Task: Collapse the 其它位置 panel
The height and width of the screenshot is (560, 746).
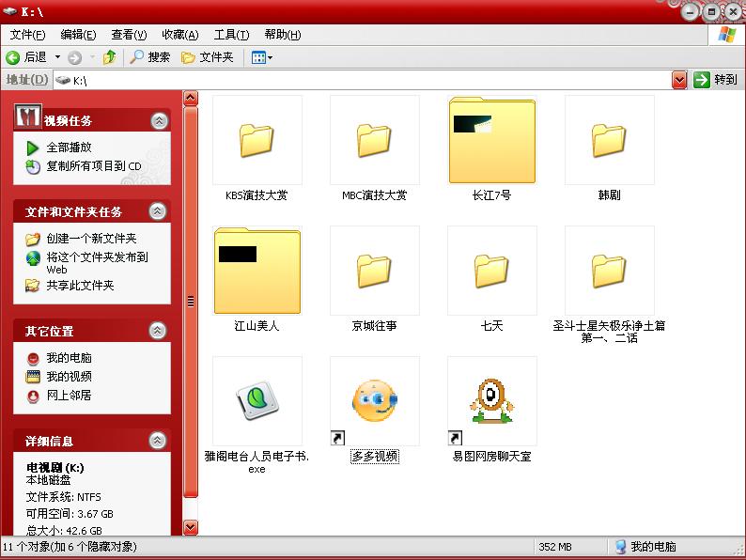Action: 158,331
